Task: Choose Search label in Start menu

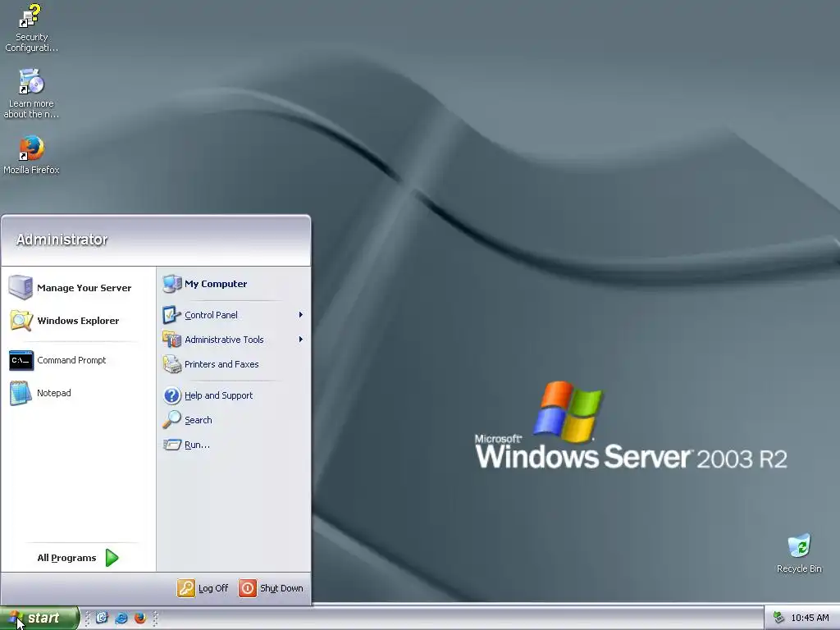Action: (199, 420)
